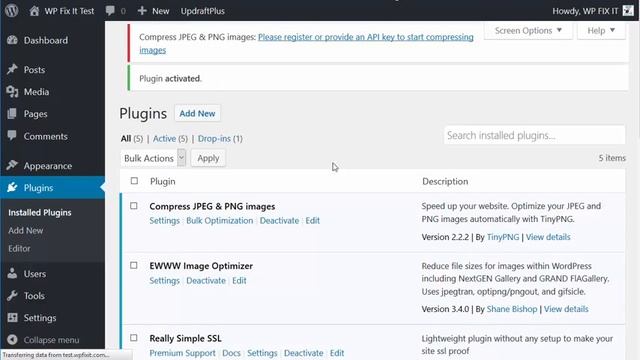Filter plugins by Drop-ins (1)
Viewport: 640px width, 360px height.
pos(220,138)
